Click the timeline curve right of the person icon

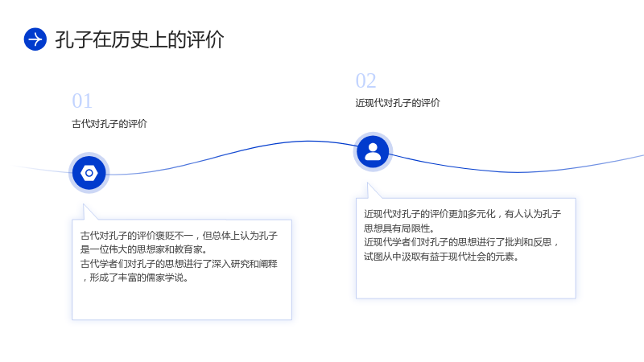click(x=518, y=171)
